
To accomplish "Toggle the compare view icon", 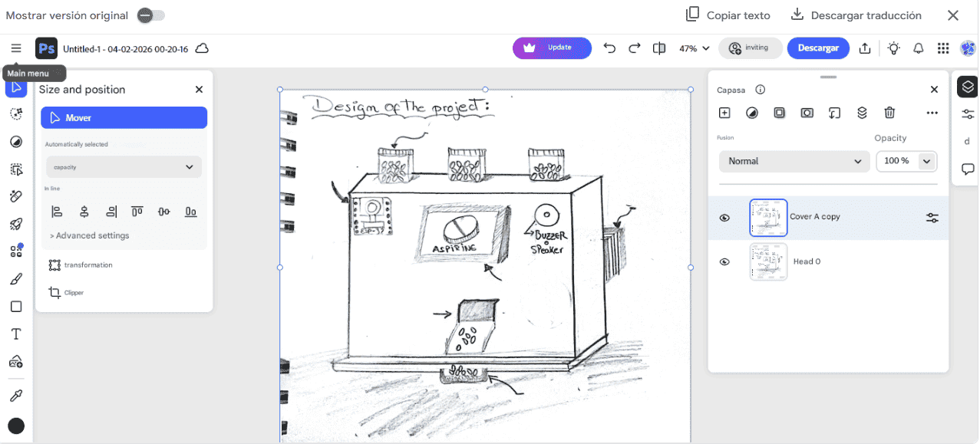I will tap(659, 48).
